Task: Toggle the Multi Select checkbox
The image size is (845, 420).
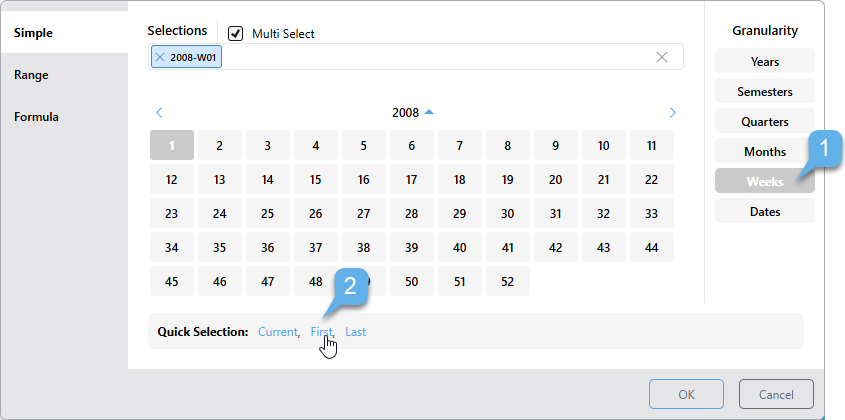Action: pos(236,33)
